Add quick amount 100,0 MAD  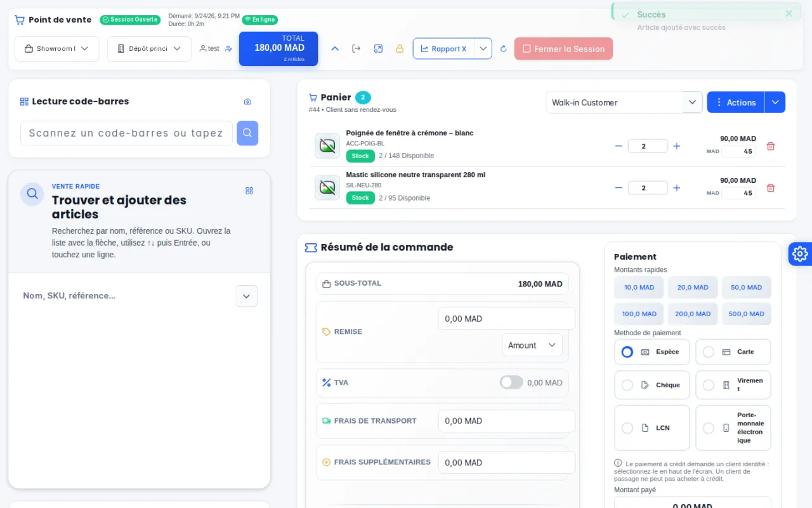coord(639,314)
